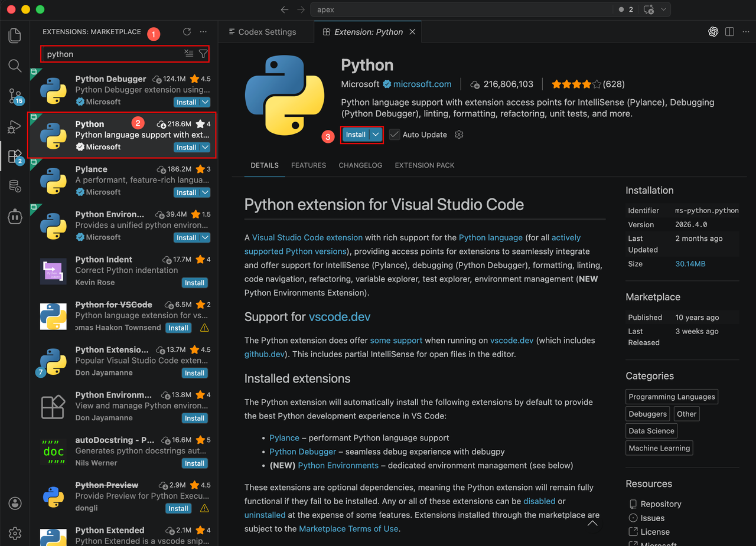Open the Marketplace Terms of Use link
This screenshot has width=756, height=546.
348,529
